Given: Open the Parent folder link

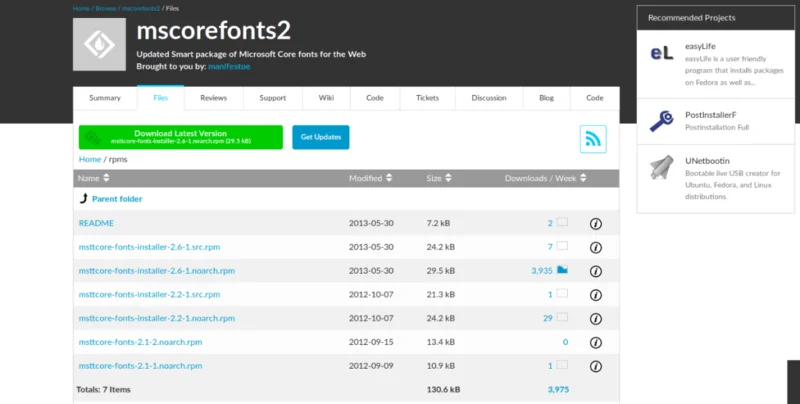Looking at the screenshot, I should click(117, 199).
